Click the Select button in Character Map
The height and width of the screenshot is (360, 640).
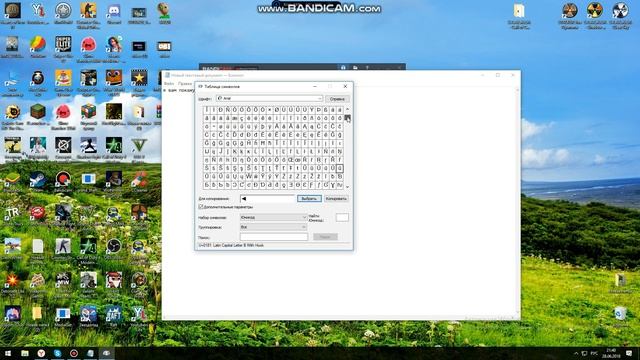tap(309, 199)
